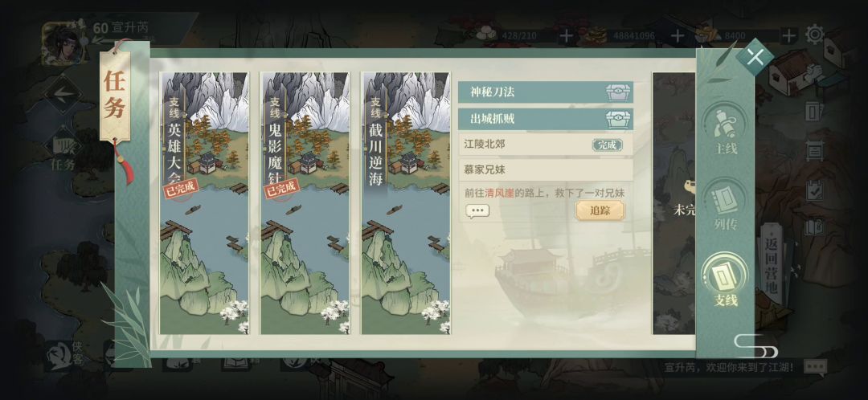Image resolution: width=868 pixels, height=400 pixels.
Task: Open chat bubble icon at bottom right
Action: coord(815,367)
